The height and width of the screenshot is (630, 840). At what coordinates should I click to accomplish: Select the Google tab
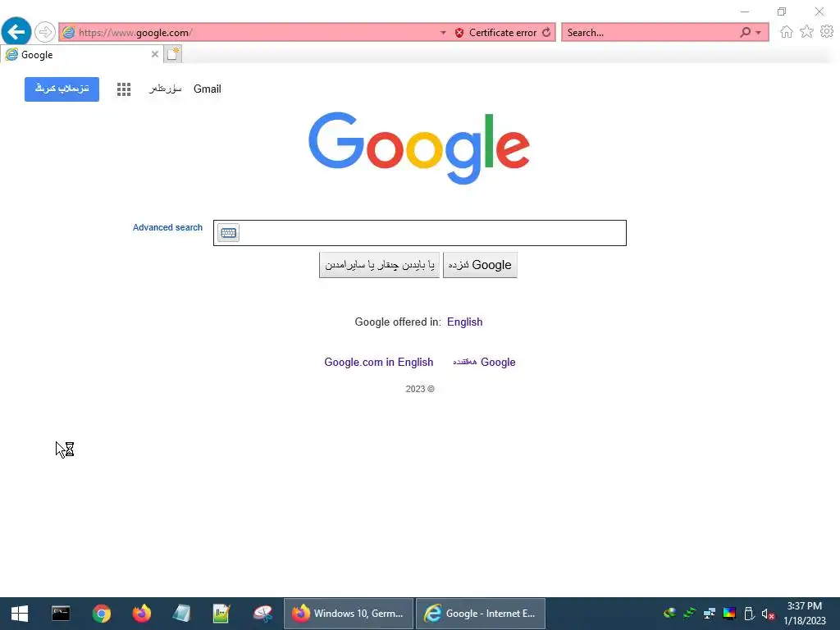(80, 55)
